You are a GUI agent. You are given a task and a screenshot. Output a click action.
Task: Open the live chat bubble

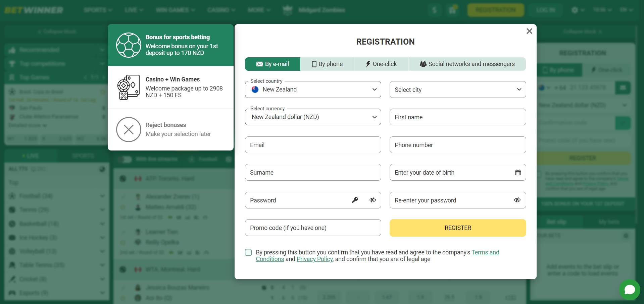(630, 290)
